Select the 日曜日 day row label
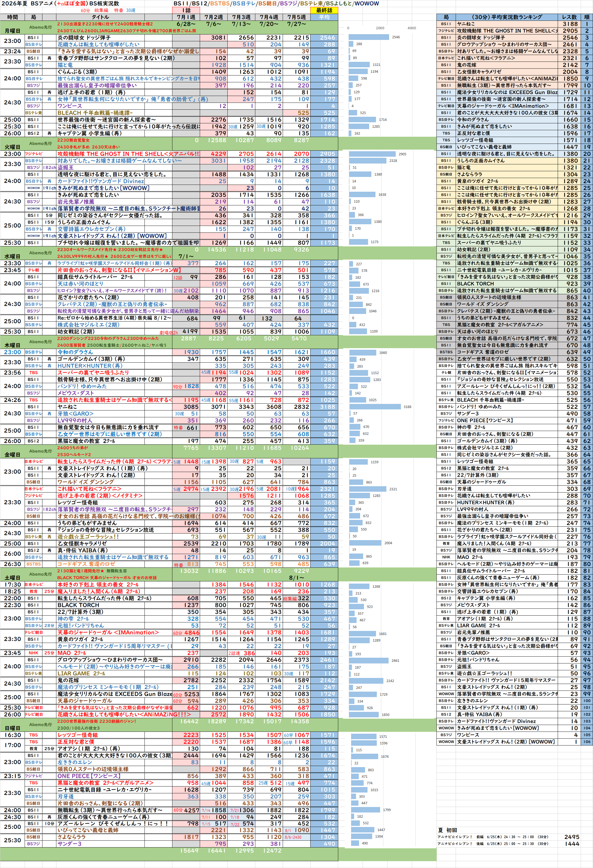Screen dimensions: 593x868 [x=12, y=728]
